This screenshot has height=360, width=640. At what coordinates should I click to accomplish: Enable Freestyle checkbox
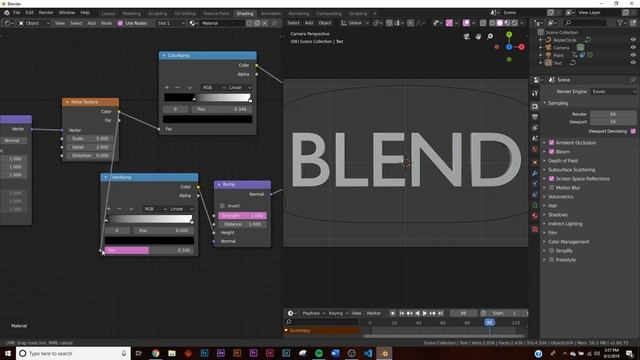click(x=551, y=260)
